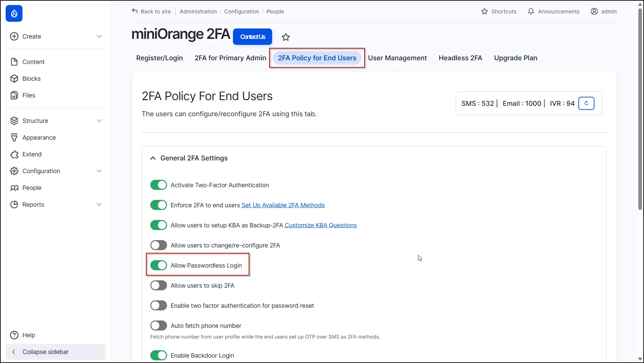
Task: Expand the Create menu chevron
Action: pyautogui.click(x=99, y=36)
